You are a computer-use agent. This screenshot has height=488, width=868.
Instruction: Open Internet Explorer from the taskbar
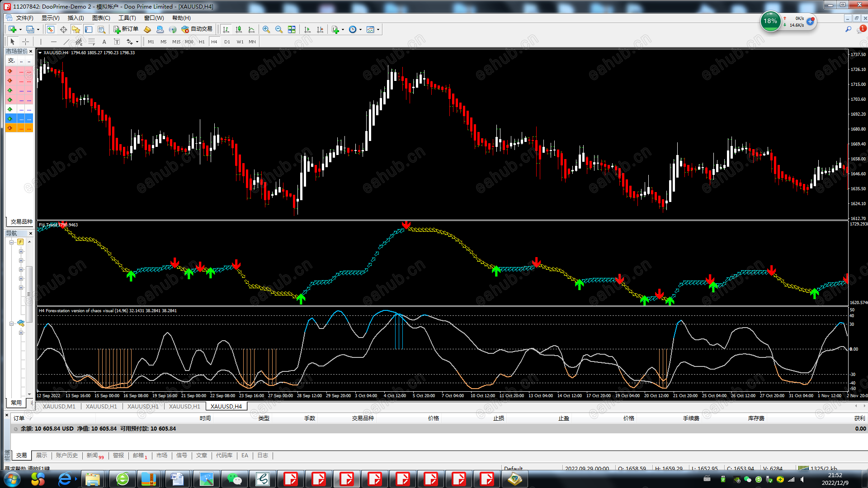pyautogui.click(x=65, y=479)
